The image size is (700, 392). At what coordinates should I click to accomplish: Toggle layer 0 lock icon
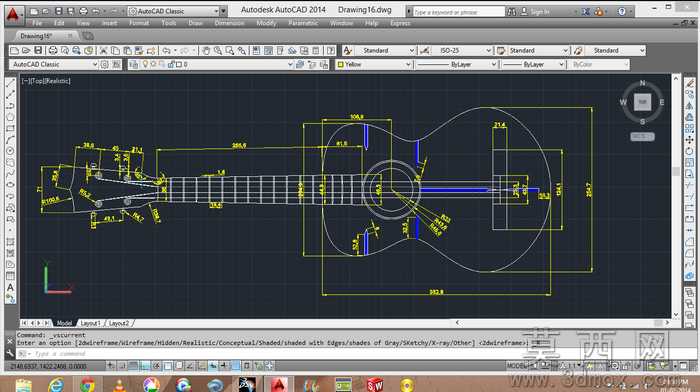point(171,65)
